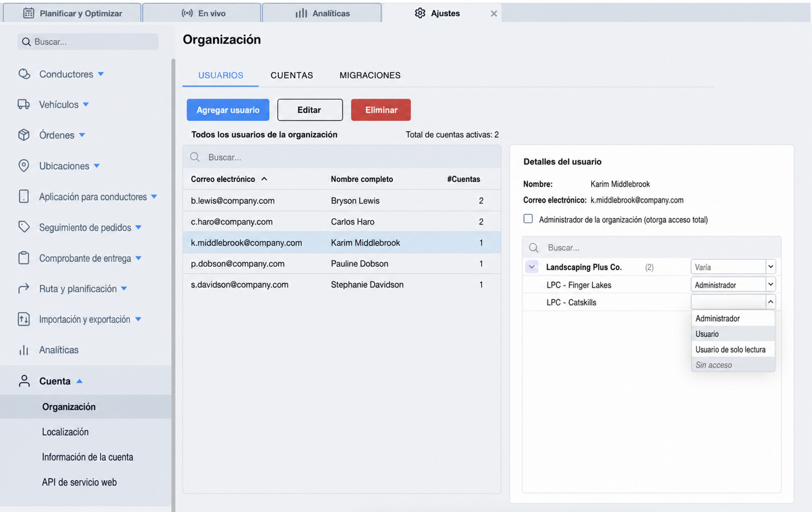Select the Usuarios tab
Viewport: 812px width, 512px height.
(x=221, y=75)
